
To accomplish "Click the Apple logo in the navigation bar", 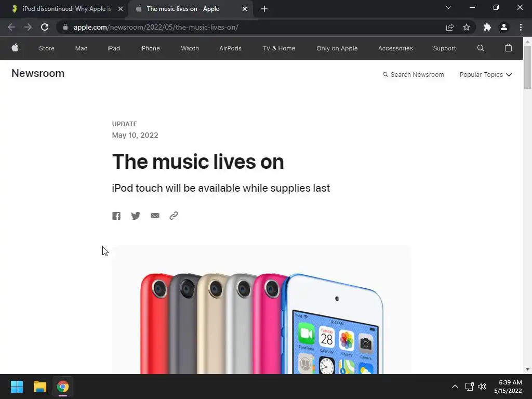I will click(x=15, y=48).
